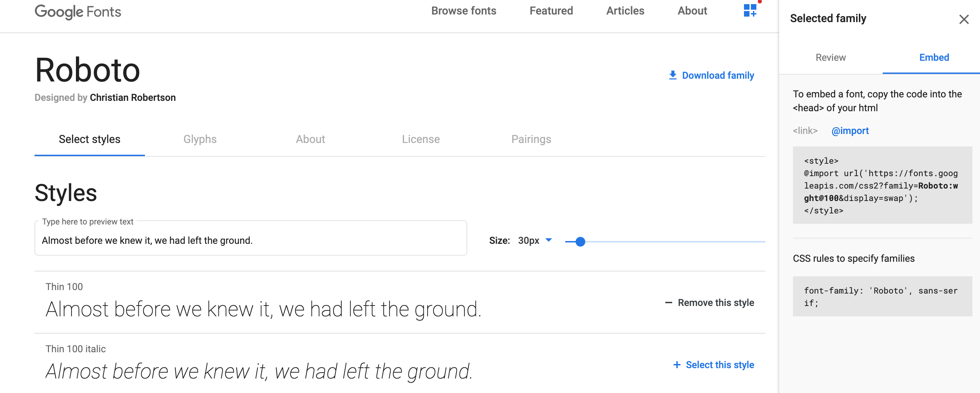Open the selected families grid icon
Screen dimensions: 980x393
(x=750, y=11)
